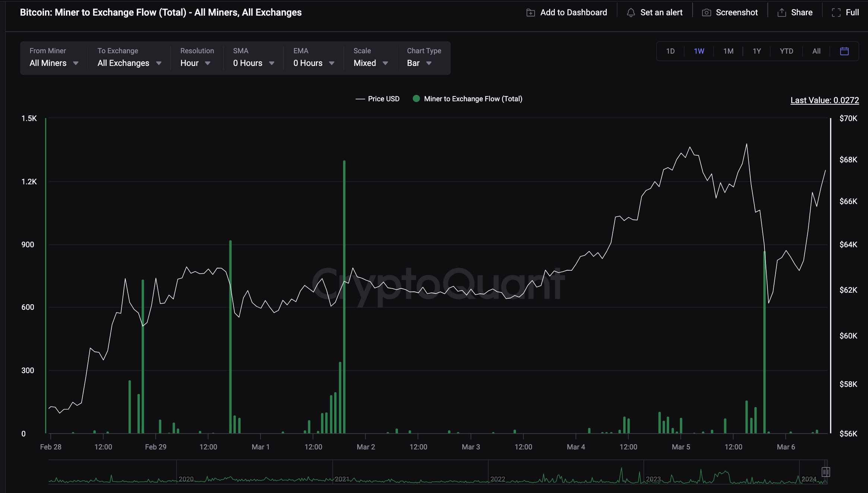Open the Chart Type Bar dropdown
The width and height of the screenshot is (868, 493).
coord(419,63)
